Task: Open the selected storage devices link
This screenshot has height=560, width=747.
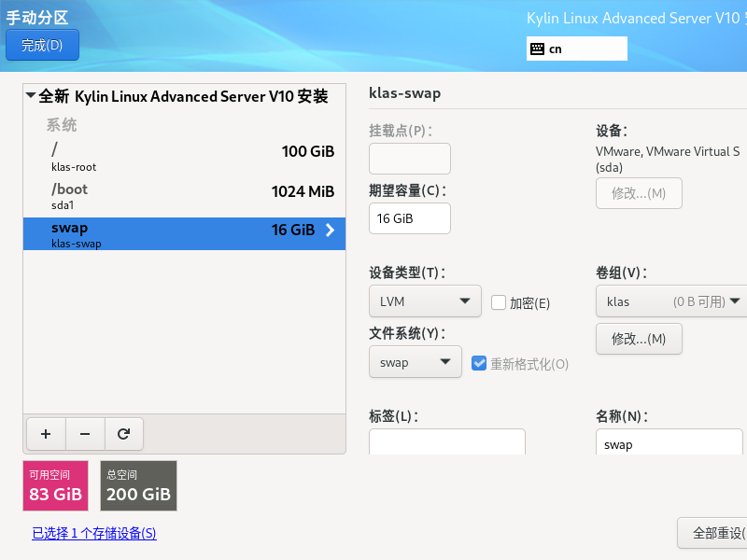Action: tap(93, 534)
